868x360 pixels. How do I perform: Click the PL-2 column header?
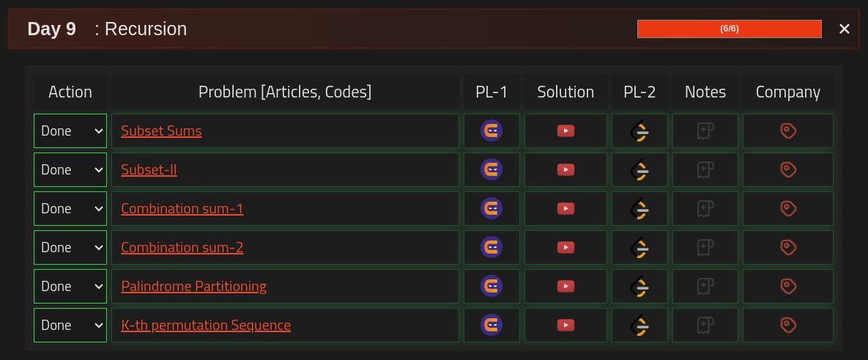(639, 92)
